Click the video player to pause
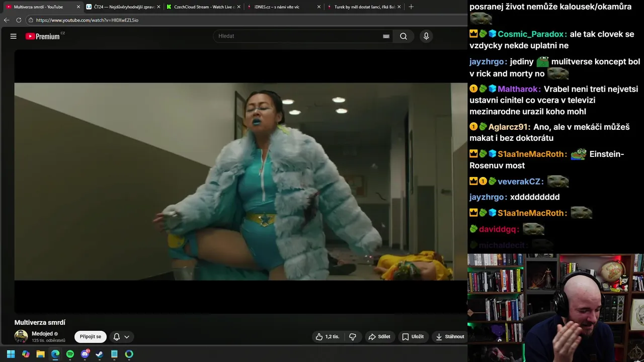This screenshot has width=644, height=362. tap(240, 182)
